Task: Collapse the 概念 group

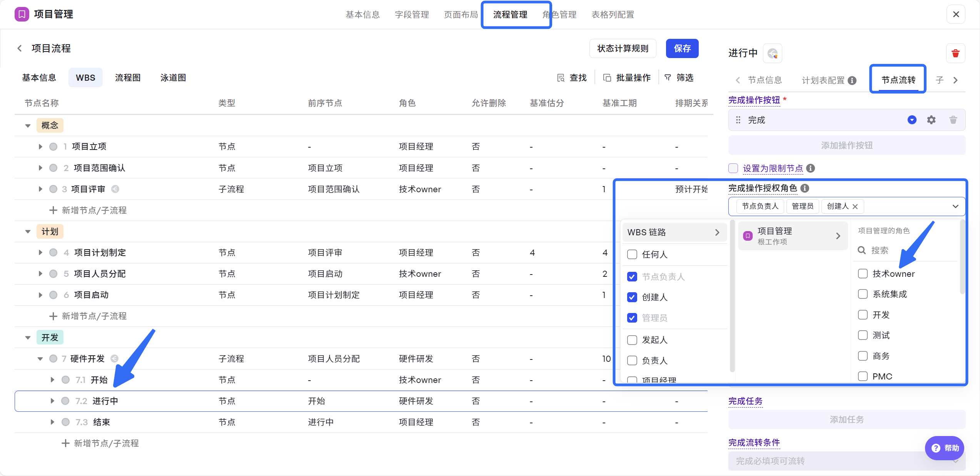Action: [28, 125]
